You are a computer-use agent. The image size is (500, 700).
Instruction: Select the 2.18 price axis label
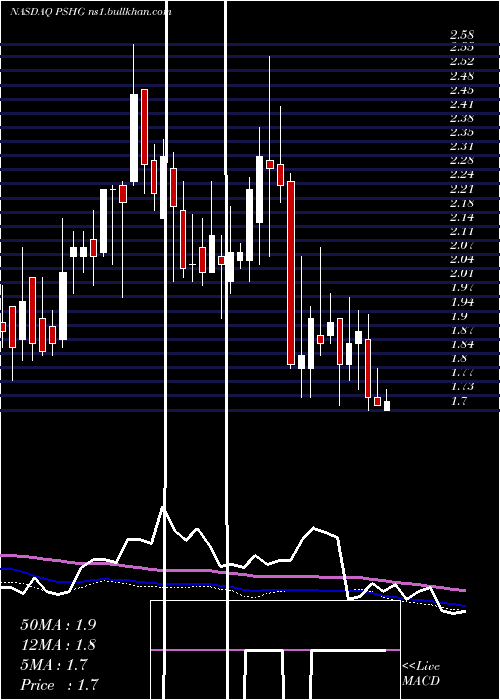pos(462,203)
